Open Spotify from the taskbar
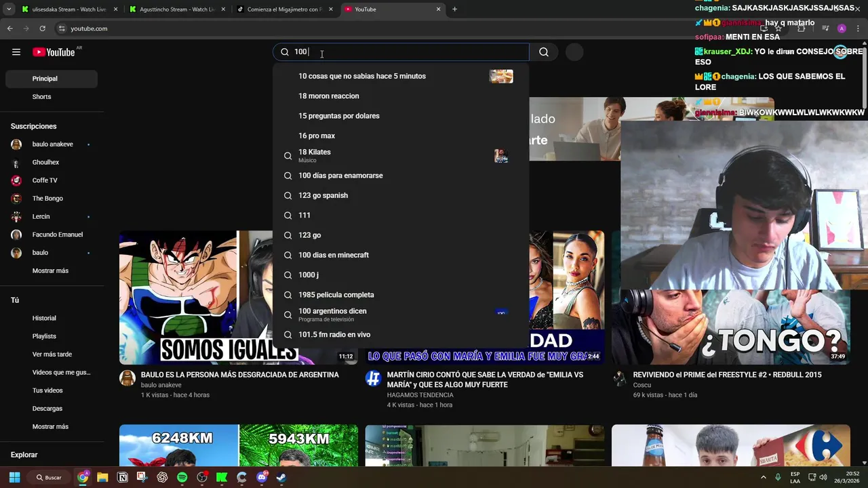This screenshot has height=488, width=868. tap(182, 477)
